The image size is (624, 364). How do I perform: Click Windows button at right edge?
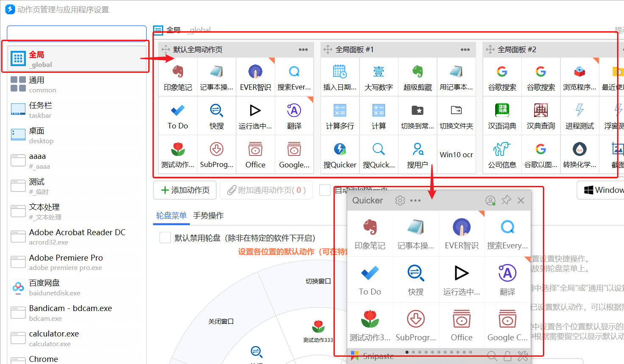[x=601, y=190]
